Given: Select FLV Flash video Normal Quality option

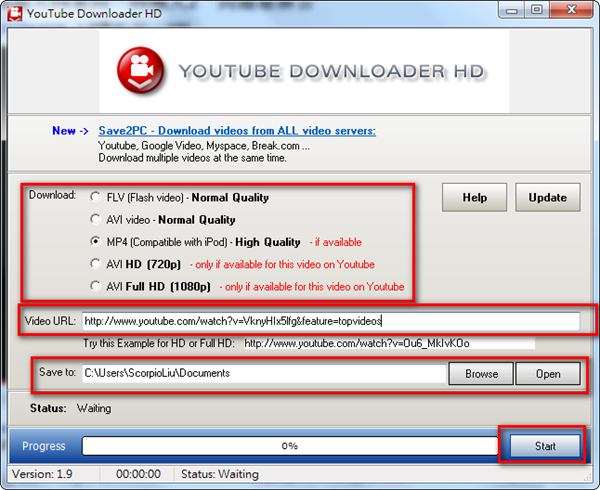Looking at the screenshot, I should click(95, 197).
